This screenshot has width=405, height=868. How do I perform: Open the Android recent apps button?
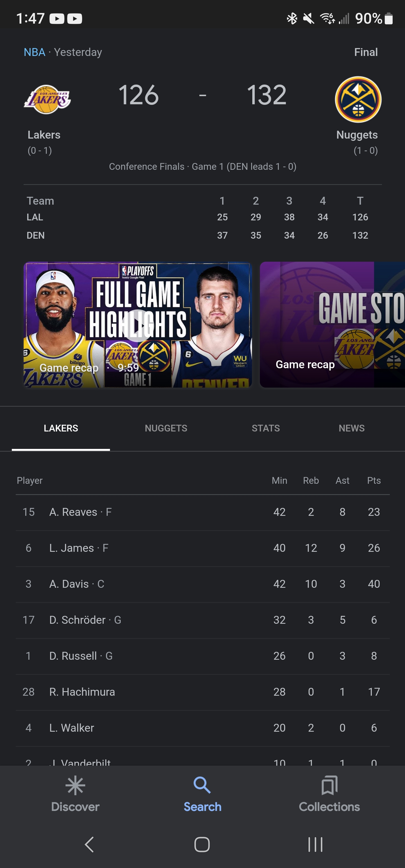pyautogui.click(x=315, y=844)
